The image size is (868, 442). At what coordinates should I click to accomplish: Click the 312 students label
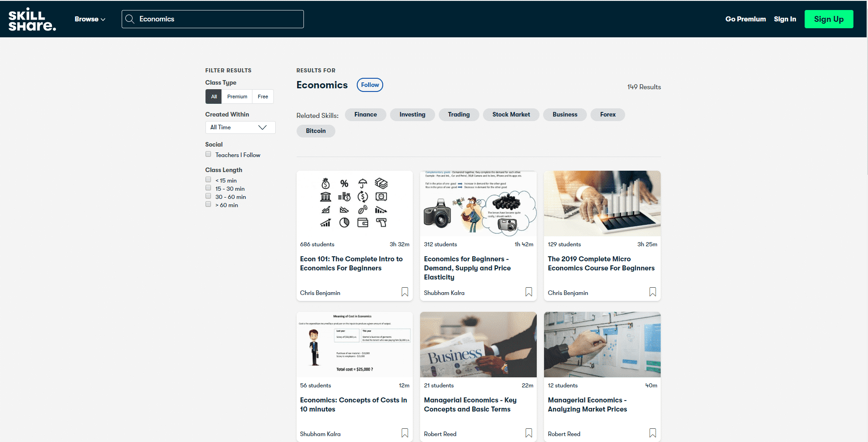tap(440, 244)
